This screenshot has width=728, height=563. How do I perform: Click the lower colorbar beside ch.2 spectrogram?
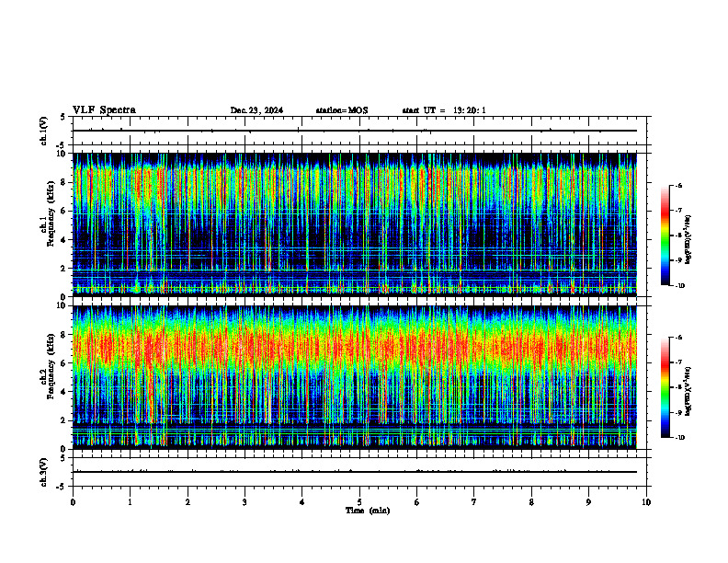tap(665, 387)
